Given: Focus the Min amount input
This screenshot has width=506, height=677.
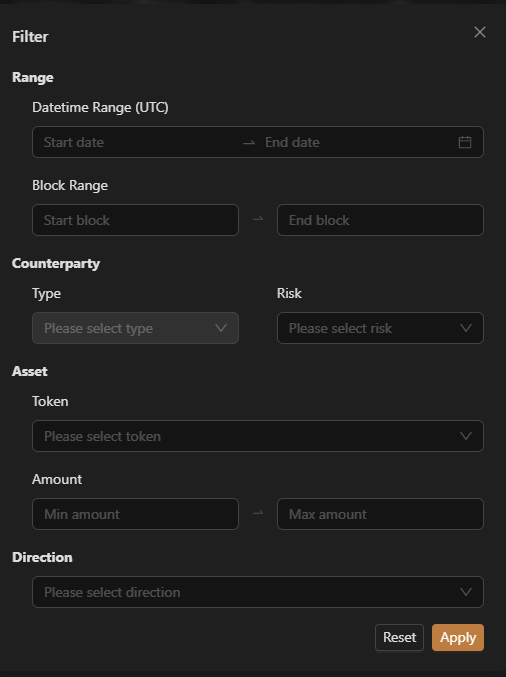Looking at the screenshot, I should coord(136,514).
